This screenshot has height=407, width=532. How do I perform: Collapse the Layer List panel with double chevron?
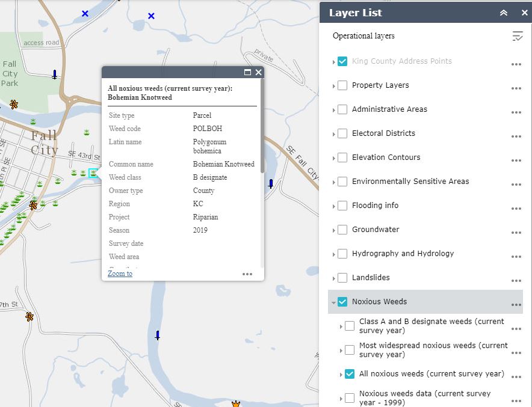coord(504,13)
